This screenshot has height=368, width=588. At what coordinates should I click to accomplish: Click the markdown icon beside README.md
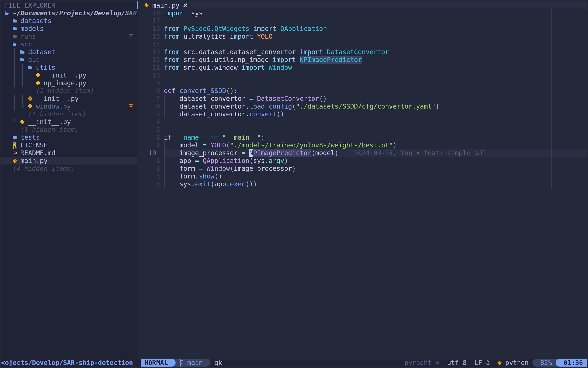pyautogui.click(x=14, y=153)
